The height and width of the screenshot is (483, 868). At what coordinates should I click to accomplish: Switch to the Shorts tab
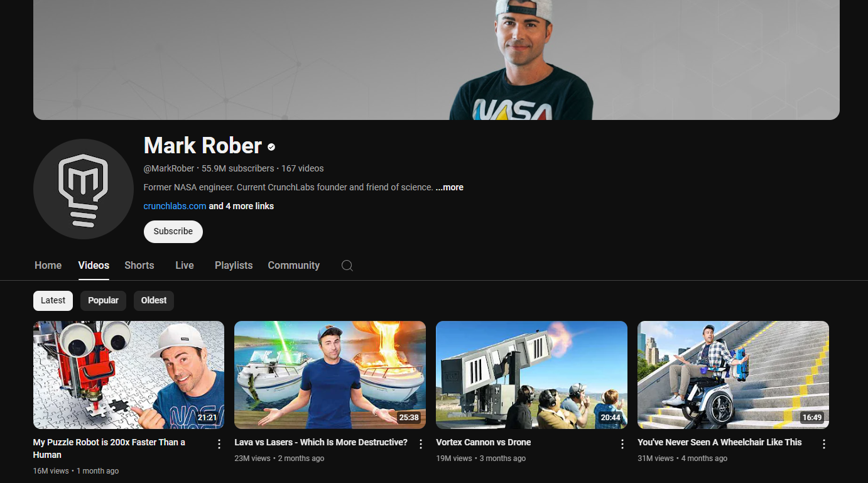(x=139, y=266)
